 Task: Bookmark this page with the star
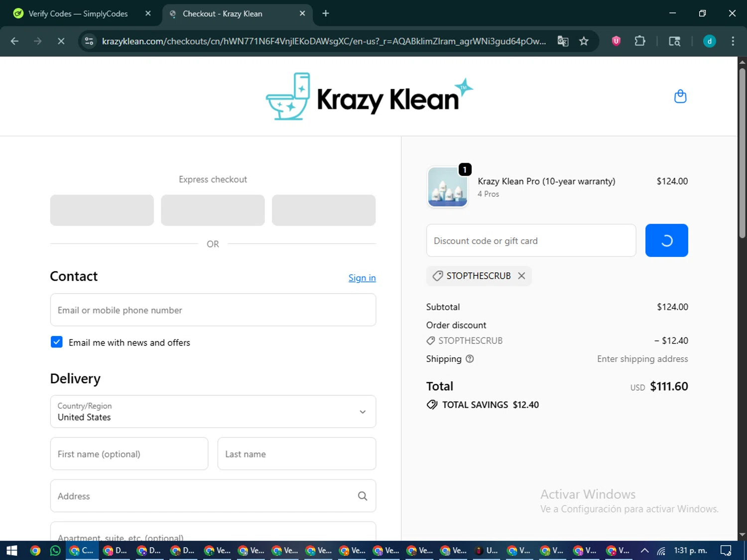(584, 41)
